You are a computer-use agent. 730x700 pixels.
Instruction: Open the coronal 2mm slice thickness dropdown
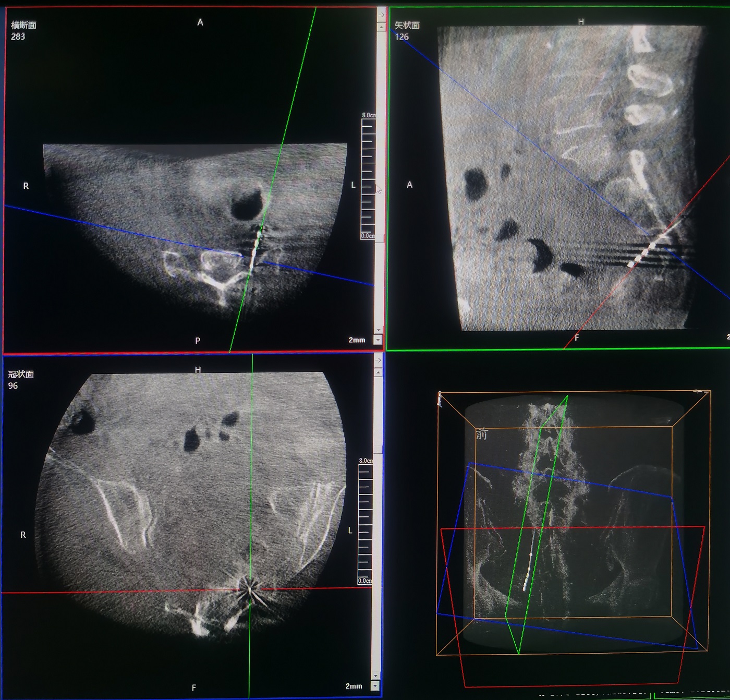tap(375, 686)
